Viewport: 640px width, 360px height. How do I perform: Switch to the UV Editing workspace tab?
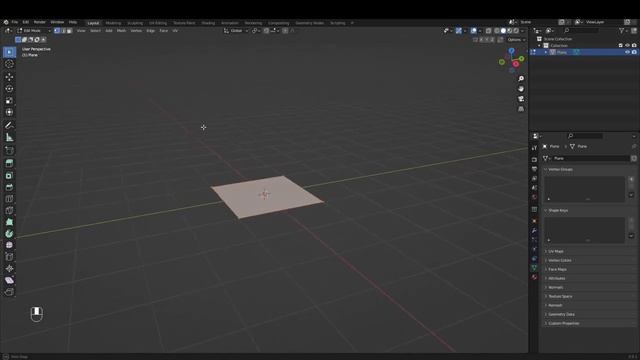pyautogui.click(x=158, y=23)
